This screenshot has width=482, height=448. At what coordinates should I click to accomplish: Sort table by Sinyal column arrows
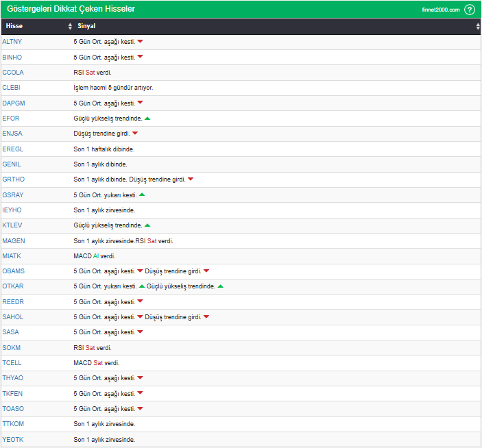(x=478, y=26)
